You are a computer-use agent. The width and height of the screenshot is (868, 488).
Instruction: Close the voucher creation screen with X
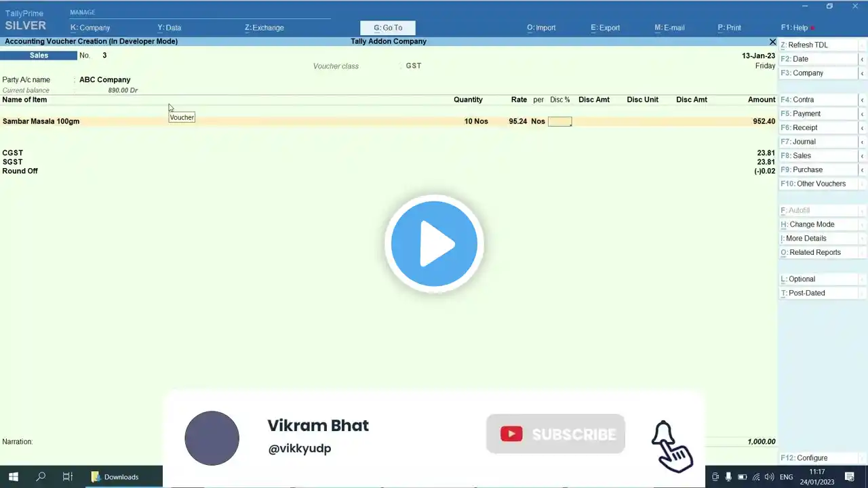(x=772, y=41)
